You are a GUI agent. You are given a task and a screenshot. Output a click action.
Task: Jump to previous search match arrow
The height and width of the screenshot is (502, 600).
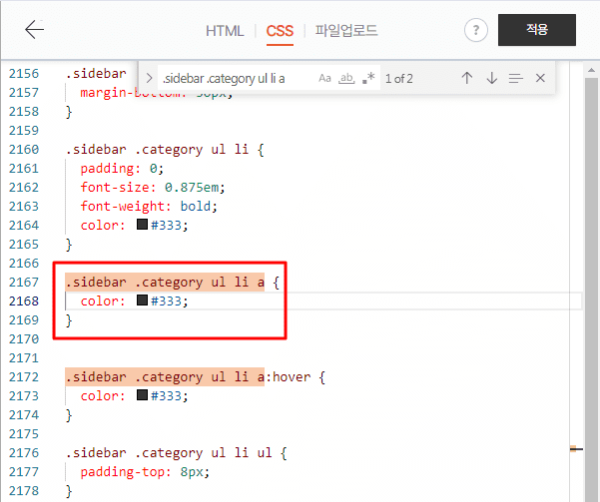pyautogui.click(x=466, y=78)
